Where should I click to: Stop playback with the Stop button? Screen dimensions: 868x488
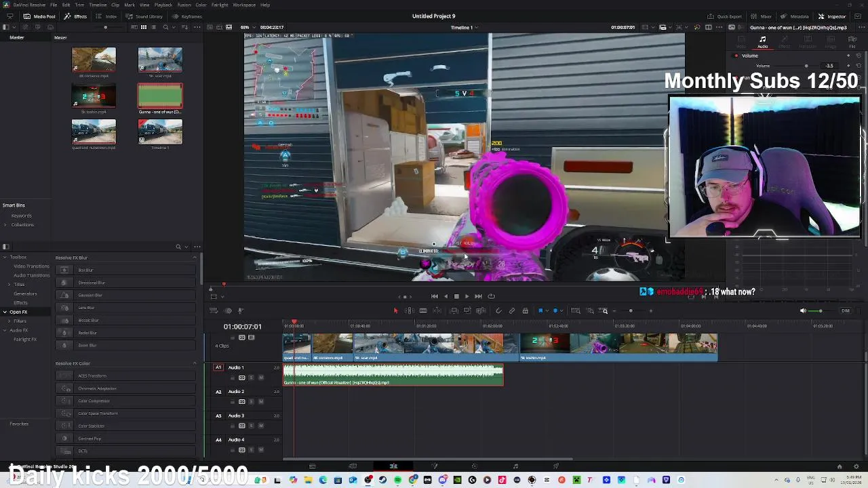[456, 296]
